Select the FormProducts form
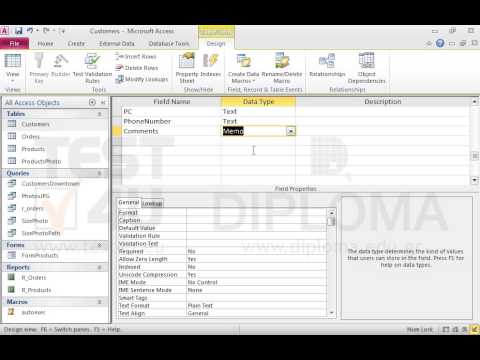The image size is (480, 360). (40, 255)
